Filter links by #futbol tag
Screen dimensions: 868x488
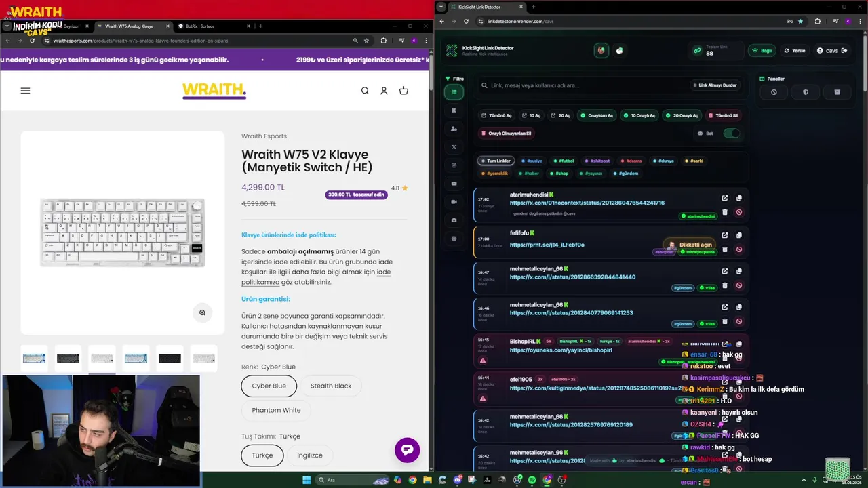[564, 161]
